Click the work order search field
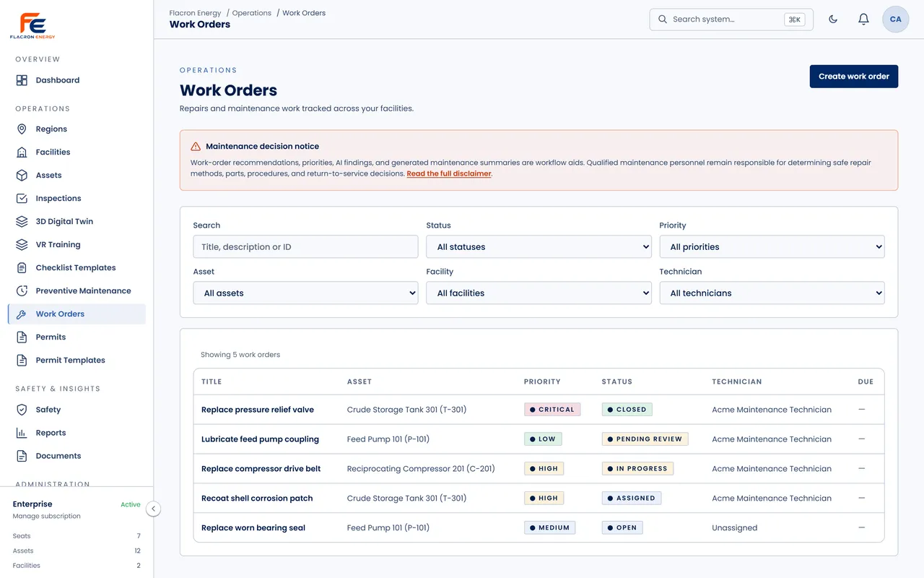Viewport: 924px width, 578px height. tap(305, 247)
